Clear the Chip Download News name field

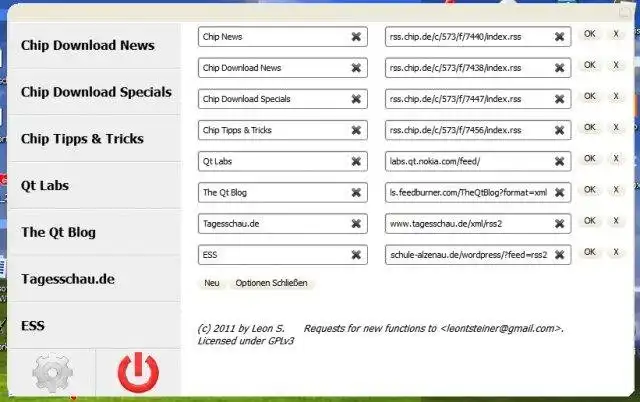click(356, 68)
